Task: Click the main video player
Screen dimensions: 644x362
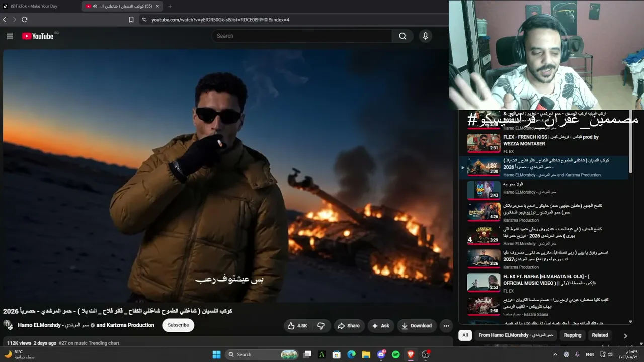Action: pyautogui.click(x=228, y=175)
